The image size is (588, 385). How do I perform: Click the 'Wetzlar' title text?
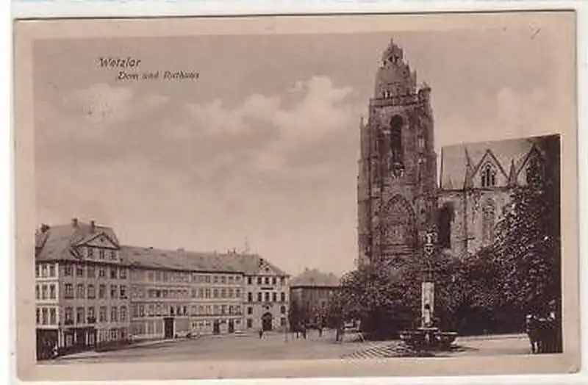click(x=119, y=62)
